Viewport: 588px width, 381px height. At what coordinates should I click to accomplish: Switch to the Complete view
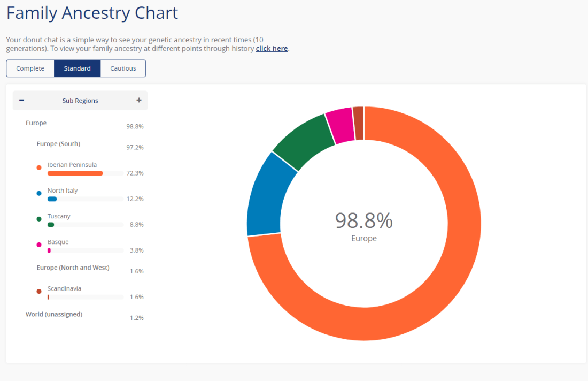[x=30, y=68]
